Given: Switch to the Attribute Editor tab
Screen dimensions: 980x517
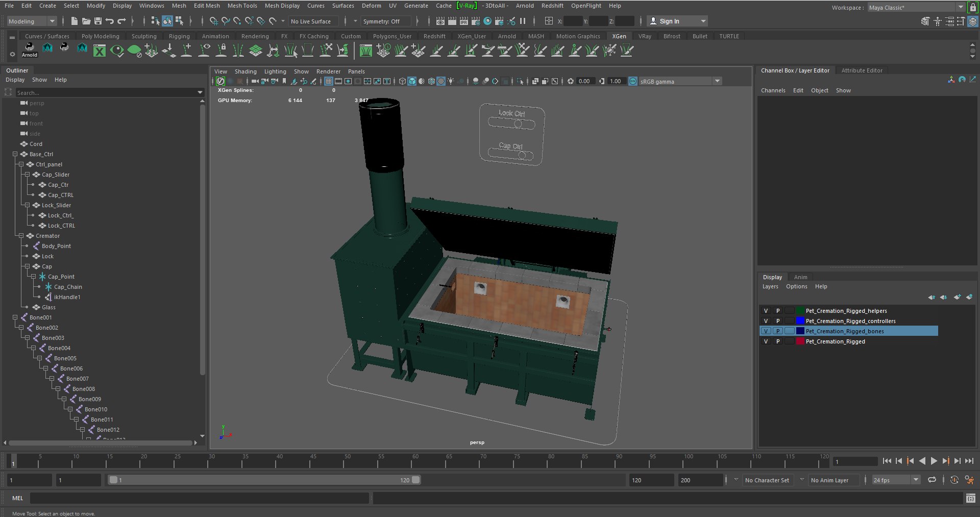Looking at the screenshot, I should pos(862,70).
